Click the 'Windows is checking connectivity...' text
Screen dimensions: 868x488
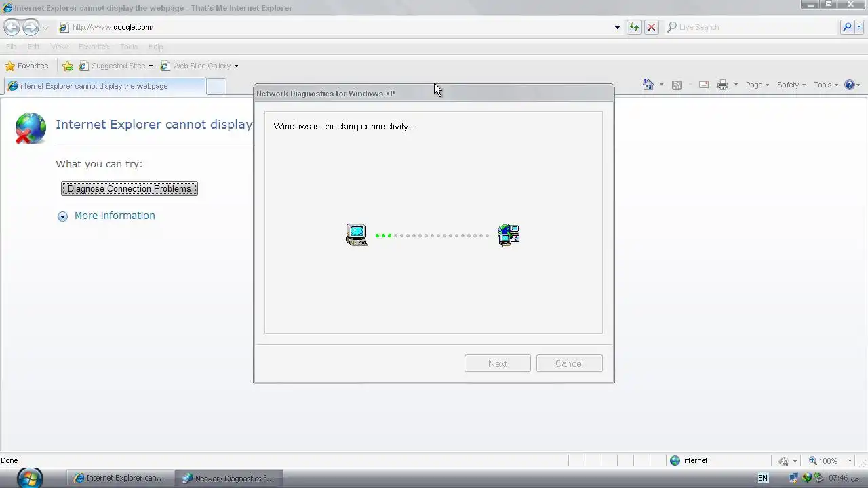[344, 126]
